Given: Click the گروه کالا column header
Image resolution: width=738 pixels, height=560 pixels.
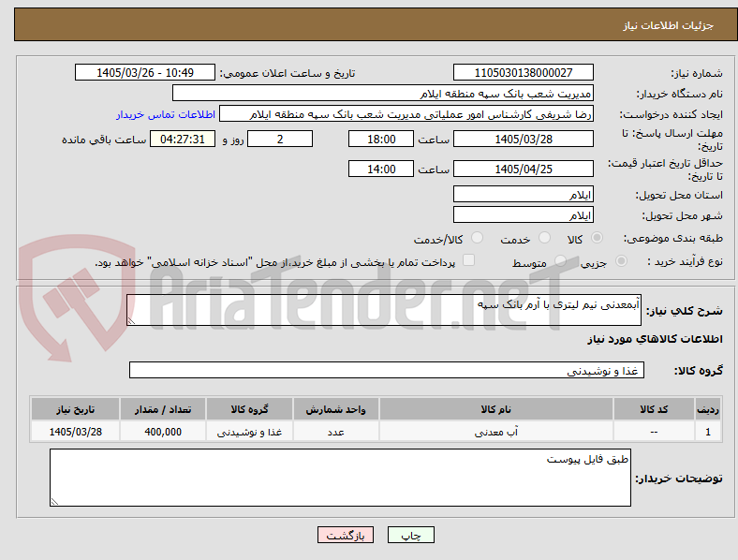Looking at the screenshot, I should (249, 409).
